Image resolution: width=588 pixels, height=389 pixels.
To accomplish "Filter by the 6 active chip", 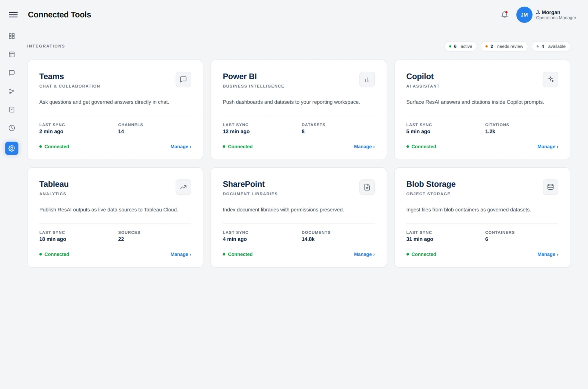I will 460,46.
